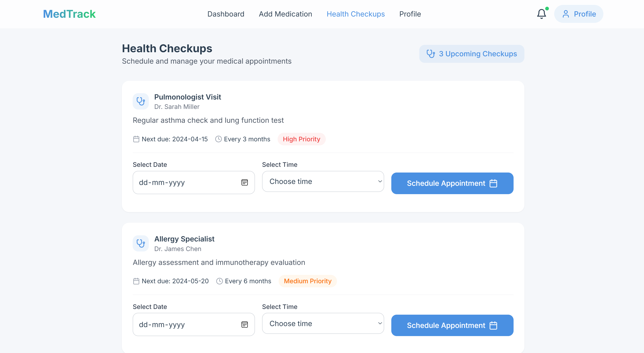
Task: Click calendar icon on Allergy Schedule Appointment button
Action: pos(493,325)
